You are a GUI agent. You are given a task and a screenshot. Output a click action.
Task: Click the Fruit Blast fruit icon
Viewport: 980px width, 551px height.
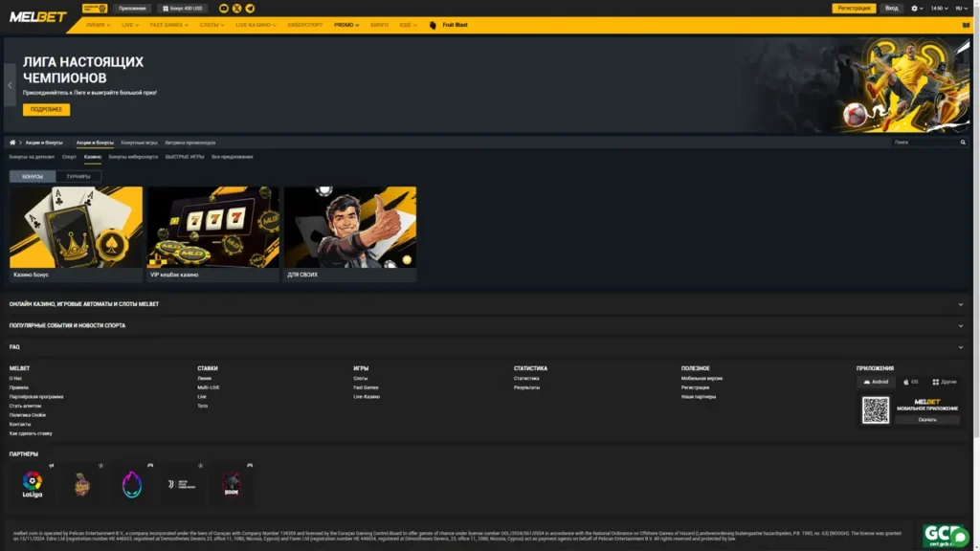point(433,25)
